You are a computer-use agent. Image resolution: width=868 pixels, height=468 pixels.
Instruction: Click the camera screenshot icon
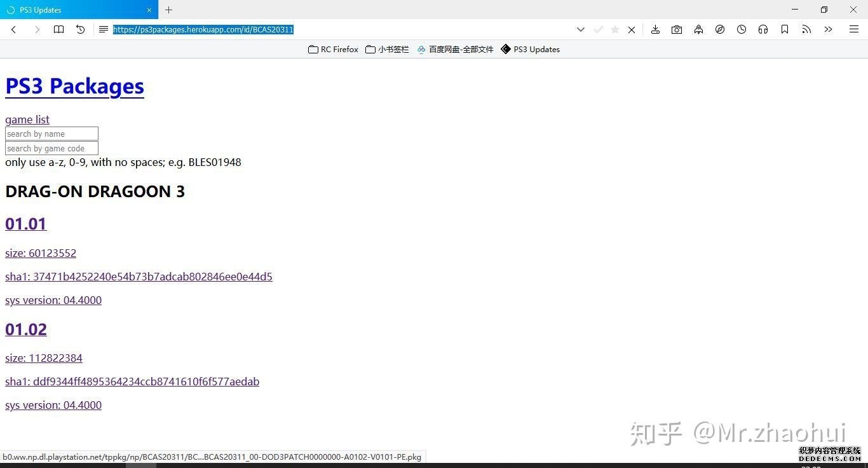click(677, 29)
